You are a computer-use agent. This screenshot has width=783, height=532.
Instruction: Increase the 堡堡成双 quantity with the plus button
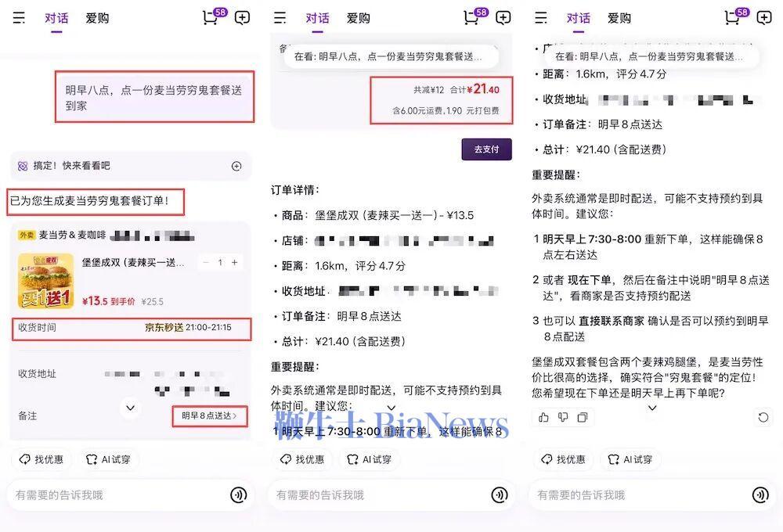pyautogui.click(x=234, y=263)
